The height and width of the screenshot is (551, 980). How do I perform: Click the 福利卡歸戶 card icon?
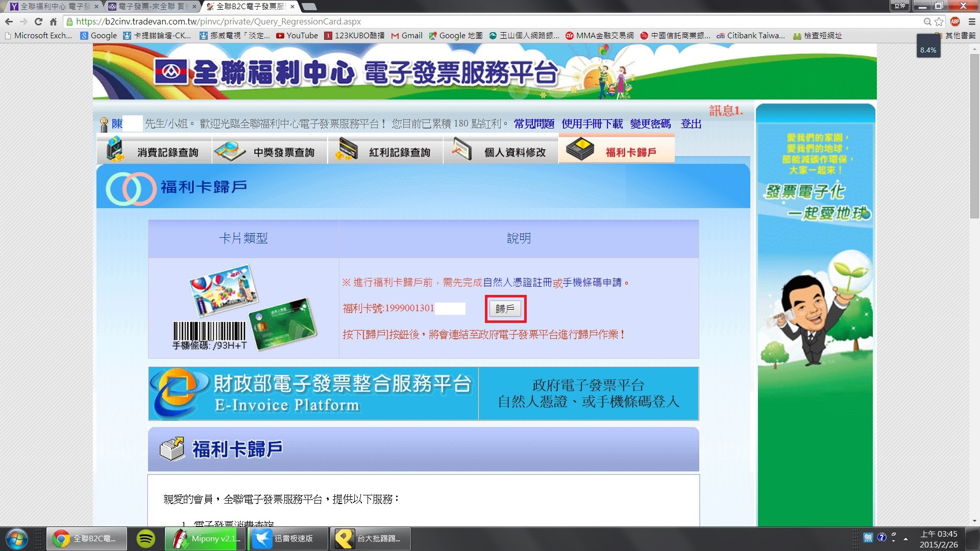[x=580, y=149]
